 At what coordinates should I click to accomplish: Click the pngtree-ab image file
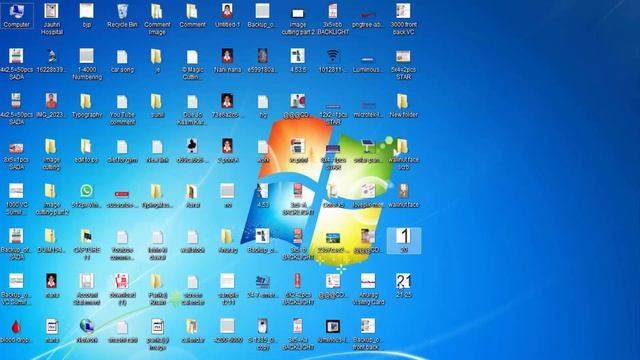(368, 16)
